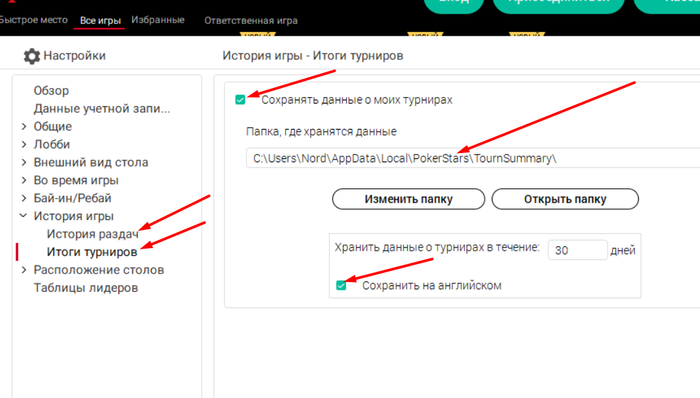700x398 pixels.
Task: Select Во время игры label
Action: tap(76, 180)
